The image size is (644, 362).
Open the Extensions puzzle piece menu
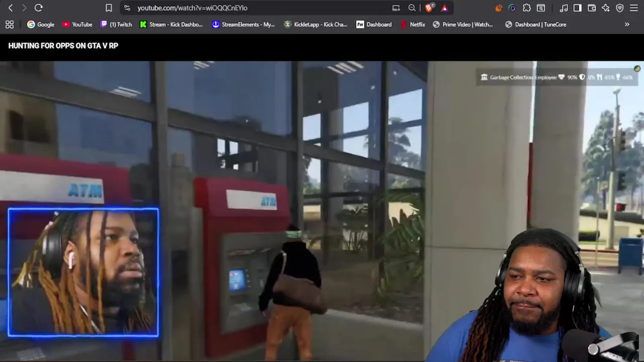(527, 8)
